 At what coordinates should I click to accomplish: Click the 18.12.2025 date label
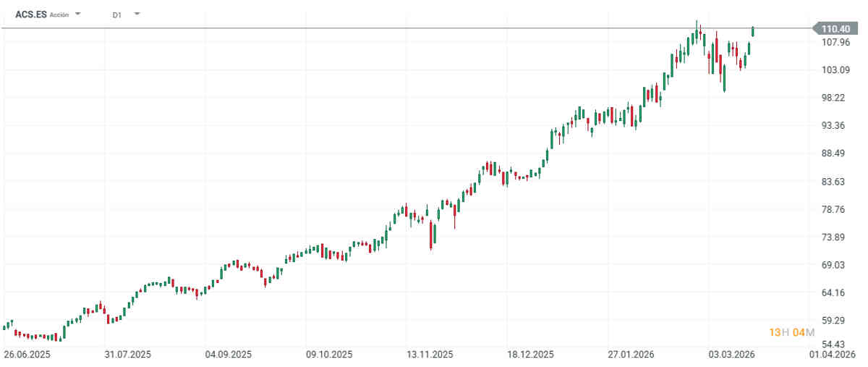tap(530, 355)
